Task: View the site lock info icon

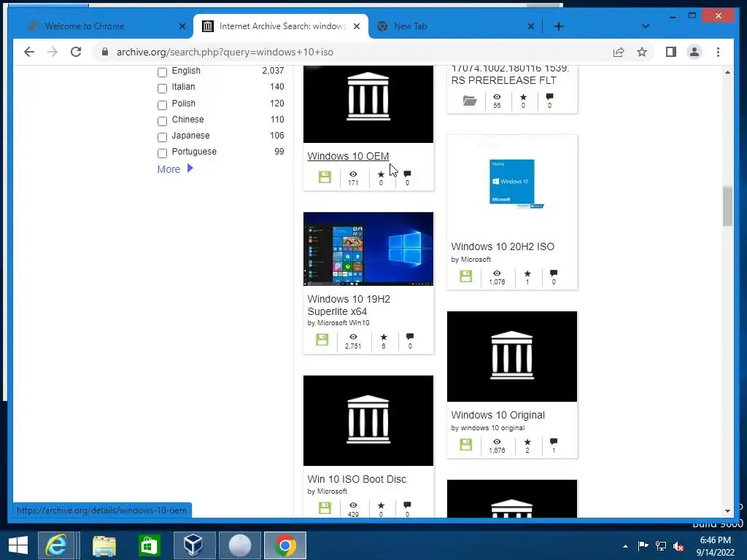Action: pos(105,52)
